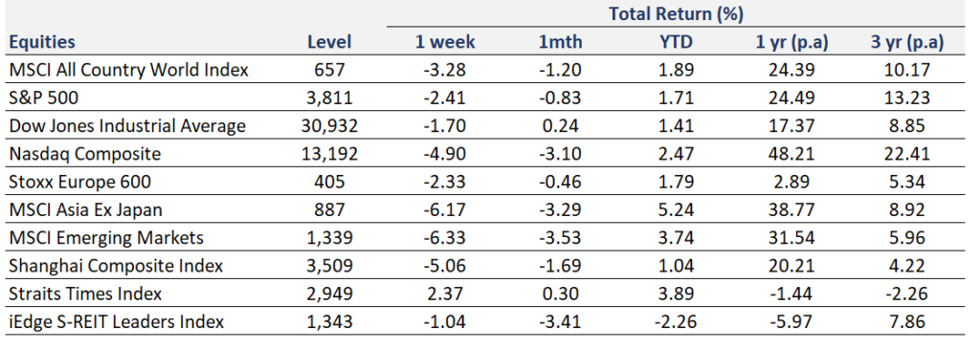Select the MSCI All Country World Index row
This screenshot has height=349, width=980.
coord(487,70)
